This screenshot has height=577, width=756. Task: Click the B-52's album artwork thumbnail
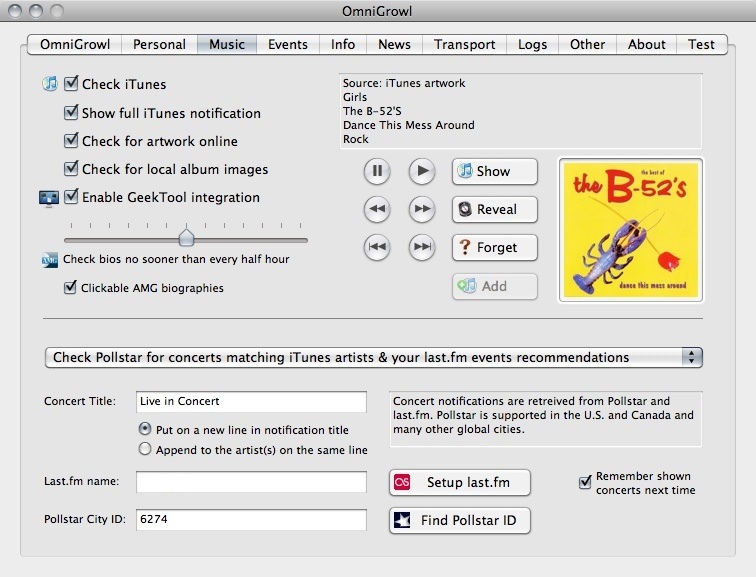tap(630, 230)
